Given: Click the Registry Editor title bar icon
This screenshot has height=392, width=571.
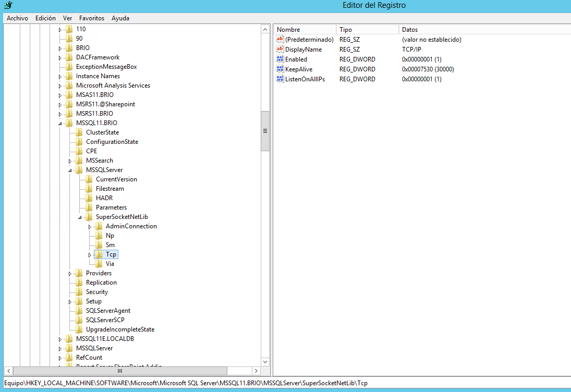Looking at the screenshot, I should pos(8,5).
